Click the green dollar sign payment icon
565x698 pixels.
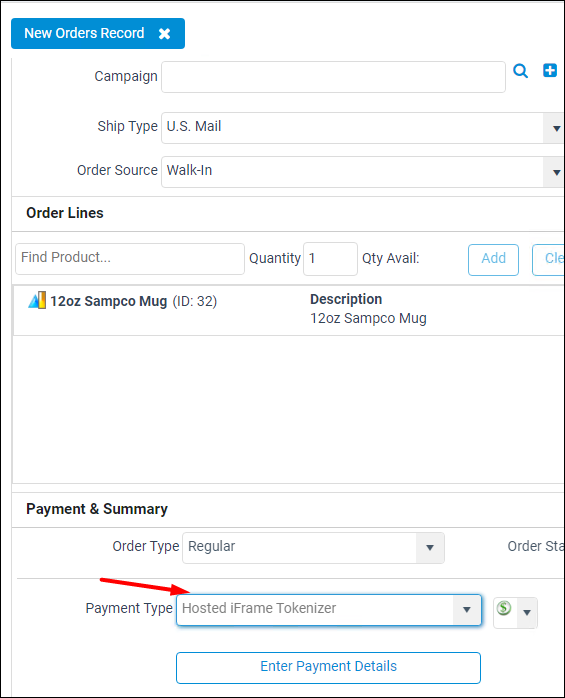coord(504,608)
